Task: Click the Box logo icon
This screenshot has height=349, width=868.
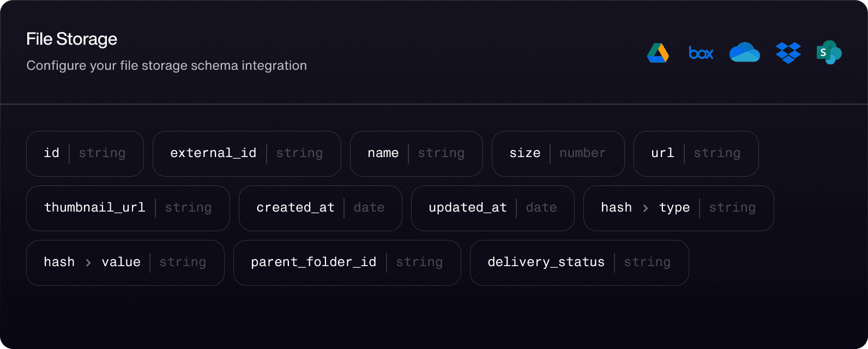Action: pos(701,53)
